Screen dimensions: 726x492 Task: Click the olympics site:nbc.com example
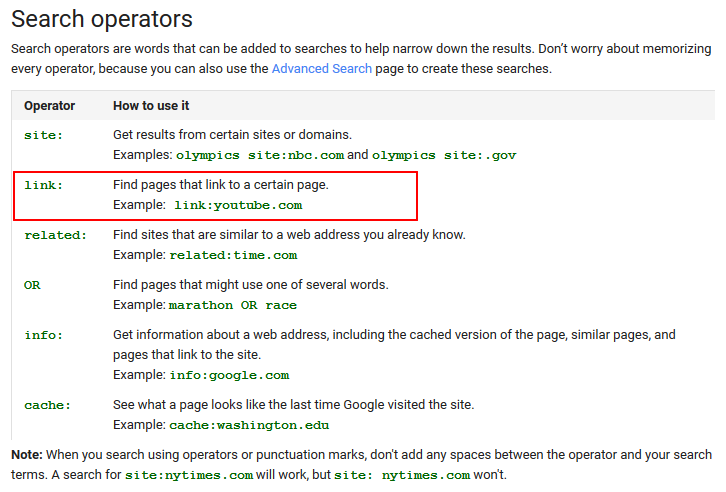click(x=259, y=155)
